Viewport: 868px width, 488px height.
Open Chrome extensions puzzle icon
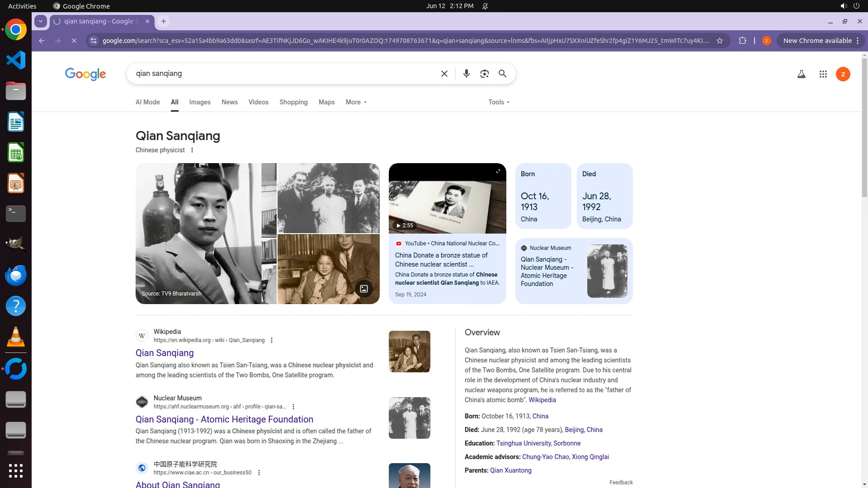[742, 41]
